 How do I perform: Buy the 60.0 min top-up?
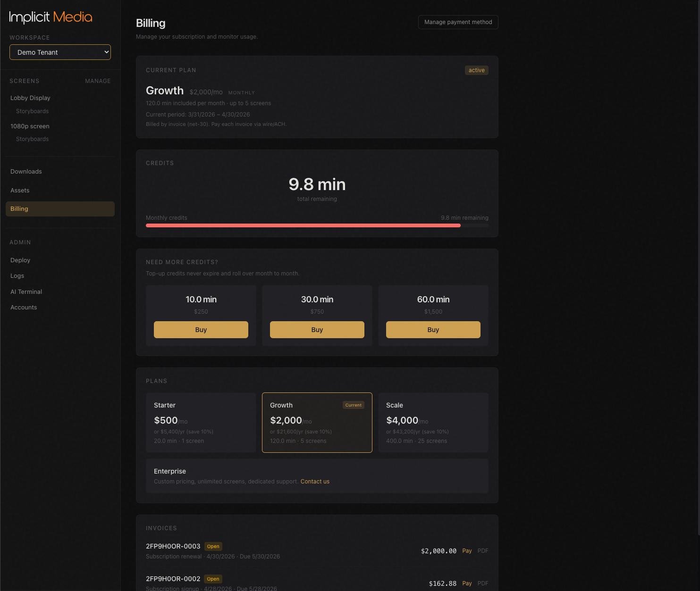[x=433, y=330]
